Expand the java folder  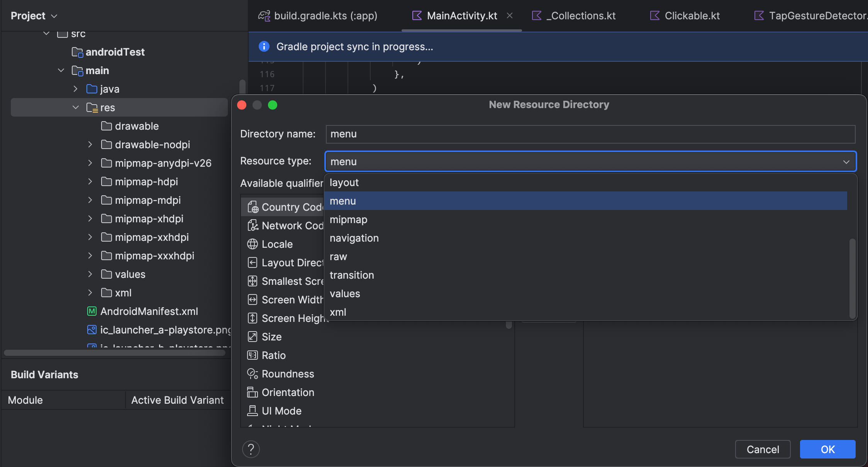(76, 89)
